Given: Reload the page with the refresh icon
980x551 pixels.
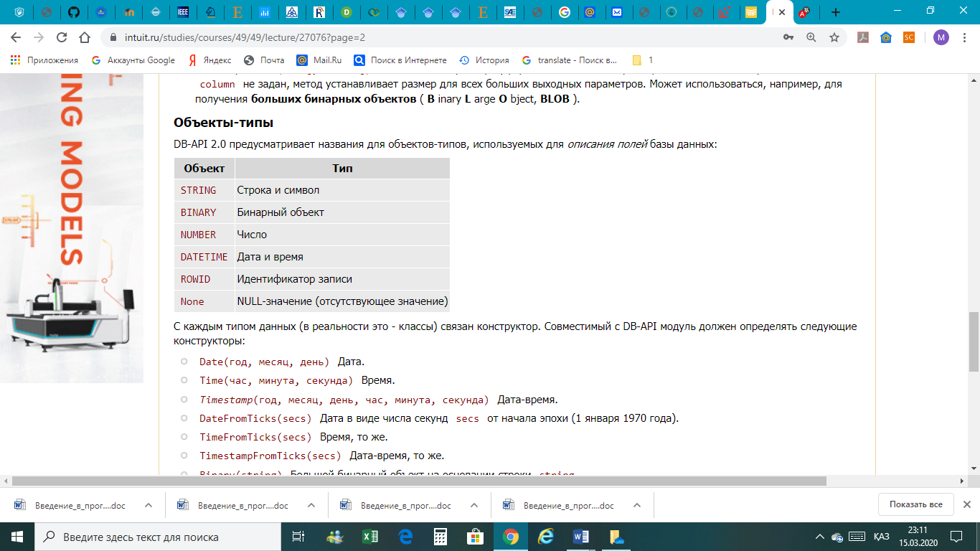Looking at the screenshot, I should pyautogui.click(x=62, y=37).
